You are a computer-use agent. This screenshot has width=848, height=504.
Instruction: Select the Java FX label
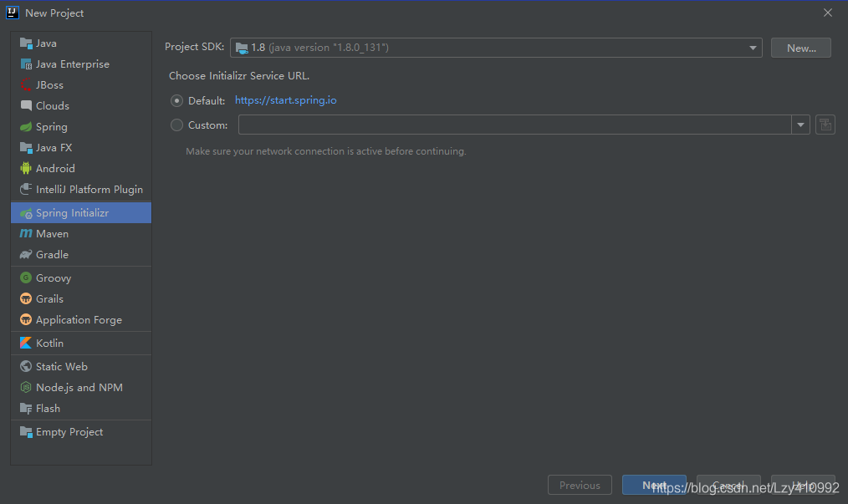pyautogui.click(x=54, y=148)
